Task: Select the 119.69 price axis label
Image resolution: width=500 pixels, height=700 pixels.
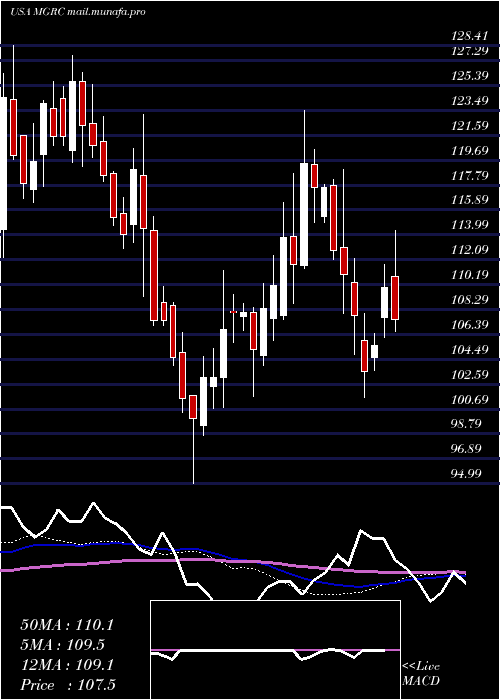Action: [x=468, y=151]
